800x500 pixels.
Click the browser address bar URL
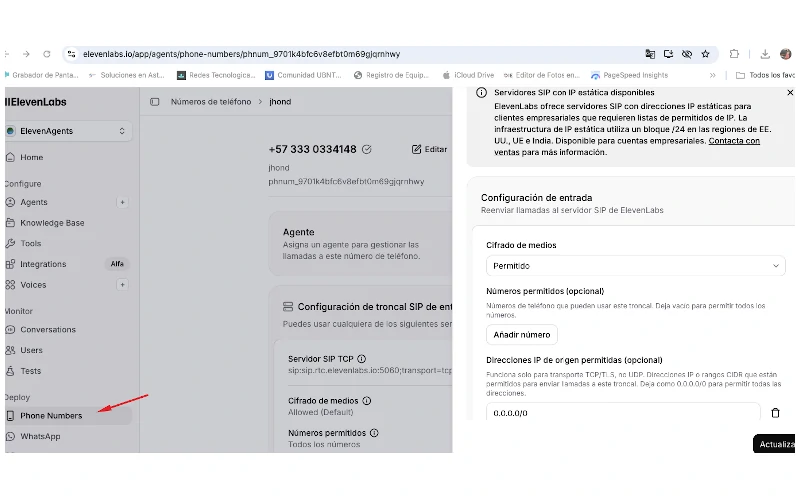tap(241, 54)
